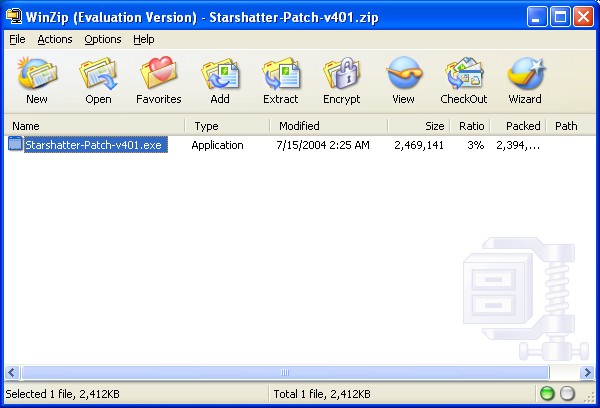Viewport: 600px width, 408px height.
Task: Open the Actions menu
Action: point(55,39)
